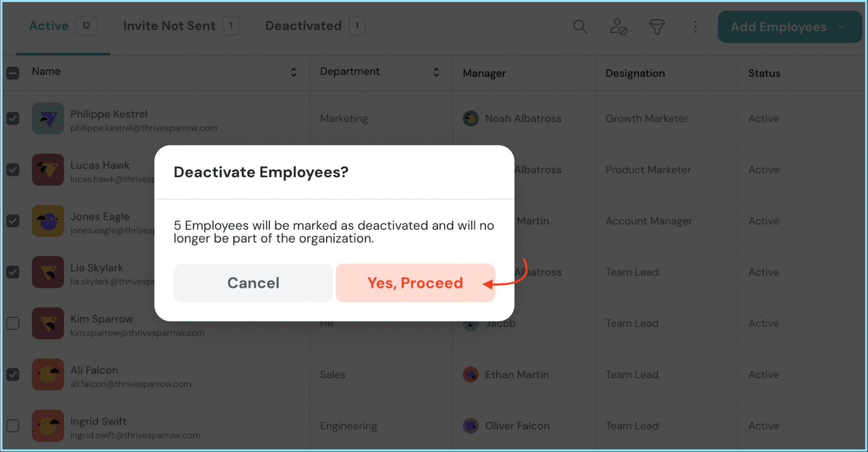Cancel the deactivate employees dialog

pyautogui.click(x=253, y=283)
